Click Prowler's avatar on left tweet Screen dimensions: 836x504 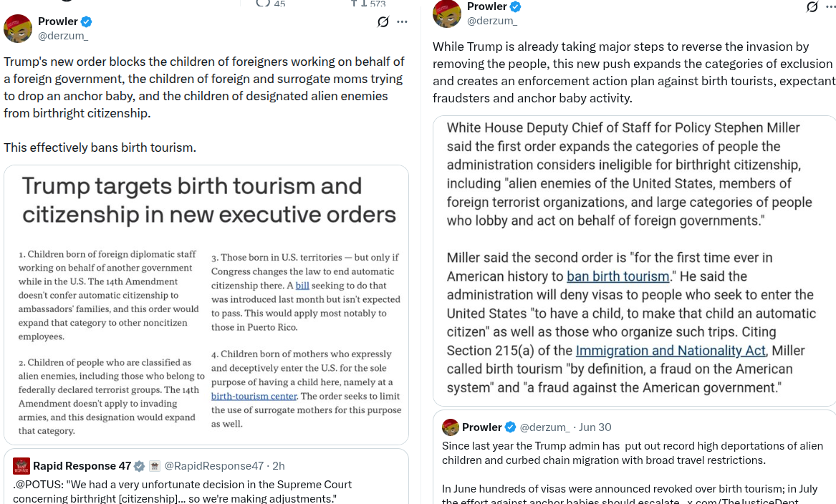(18, 28)
